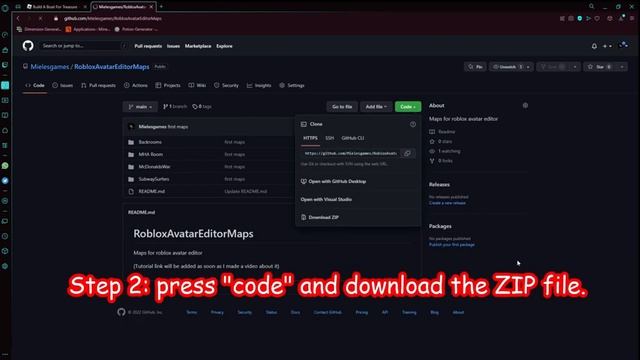Expand the Unwatch options arrow
The height and width of the screenshot is (360, 640).
coord(529,67)
